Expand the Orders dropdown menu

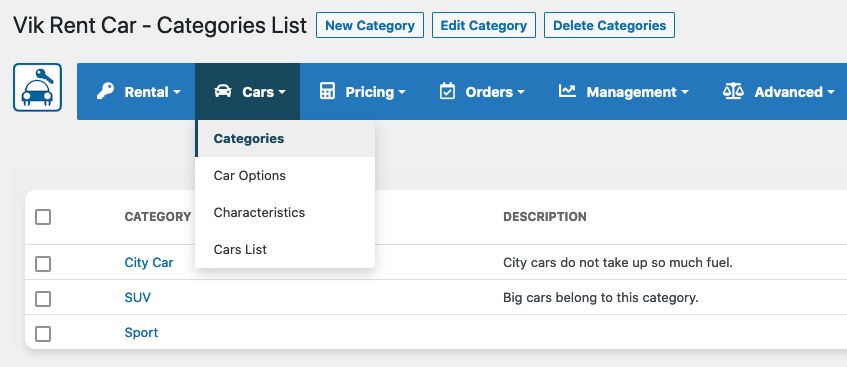tap(481, 91)
